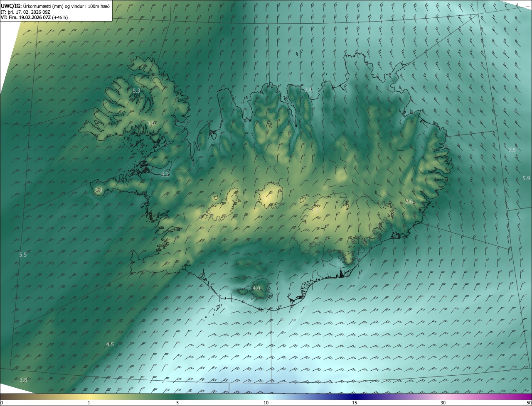Click the value label 4.0 on the map
This screenshot has width=532, height=406.
click(256, 288)
